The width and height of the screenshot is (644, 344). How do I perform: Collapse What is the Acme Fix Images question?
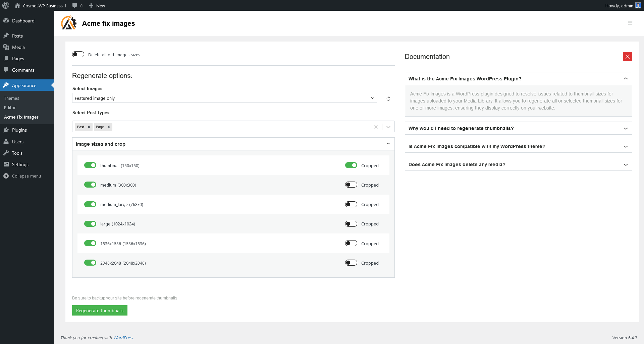pos(518,79)
